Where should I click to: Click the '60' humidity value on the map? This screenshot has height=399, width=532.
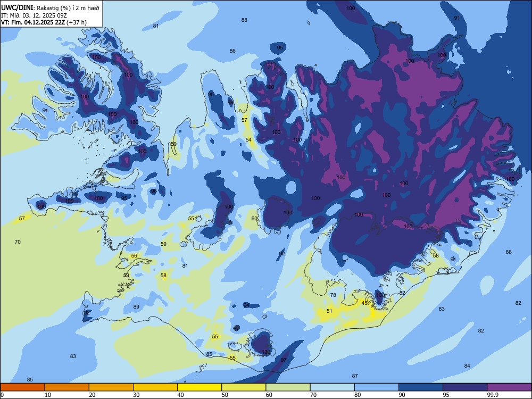pos(254,218)
